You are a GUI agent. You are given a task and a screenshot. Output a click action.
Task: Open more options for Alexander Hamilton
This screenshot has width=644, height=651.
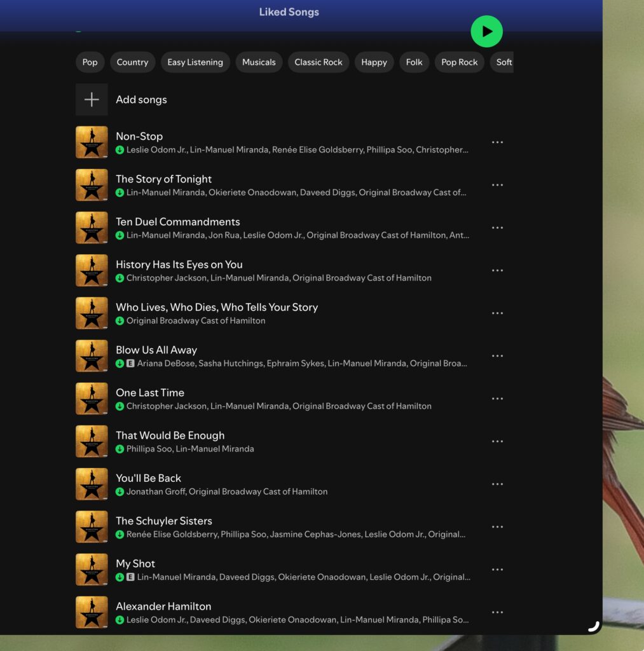(497, 613)
